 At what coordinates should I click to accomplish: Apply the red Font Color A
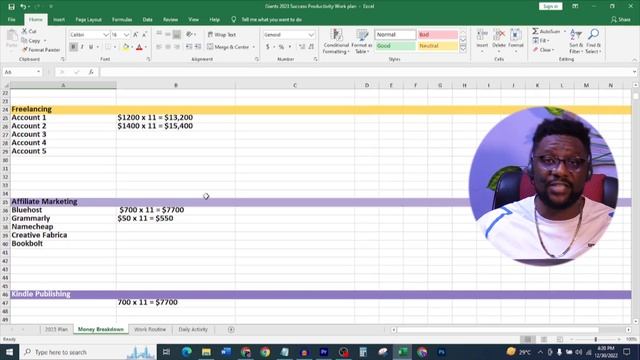point(139,47)
